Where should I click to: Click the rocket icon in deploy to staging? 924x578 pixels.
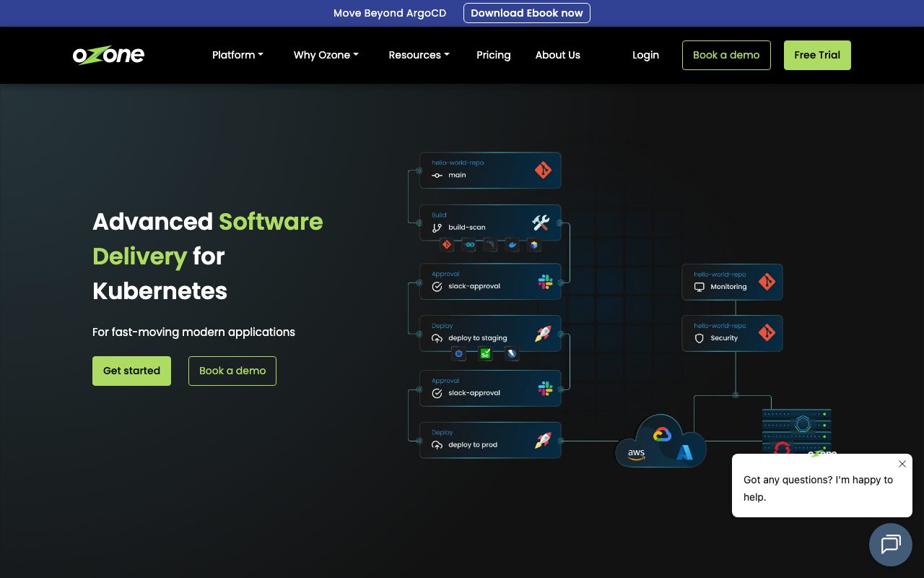543,333
